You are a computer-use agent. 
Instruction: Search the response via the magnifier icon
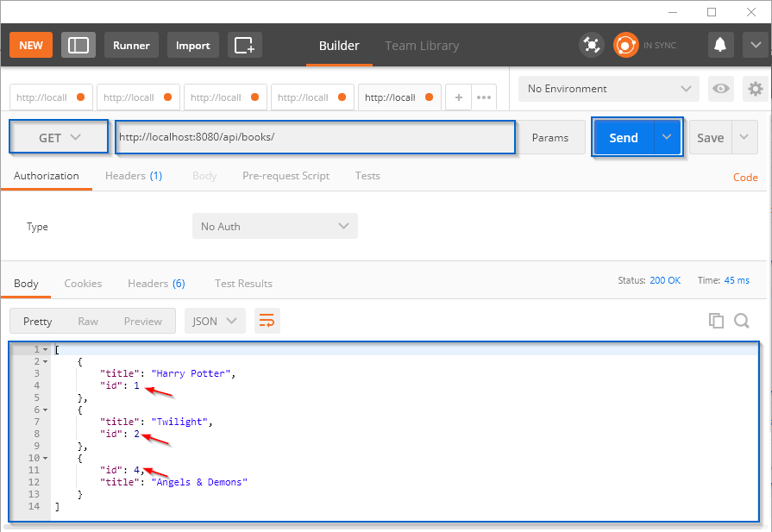(742, 320)
